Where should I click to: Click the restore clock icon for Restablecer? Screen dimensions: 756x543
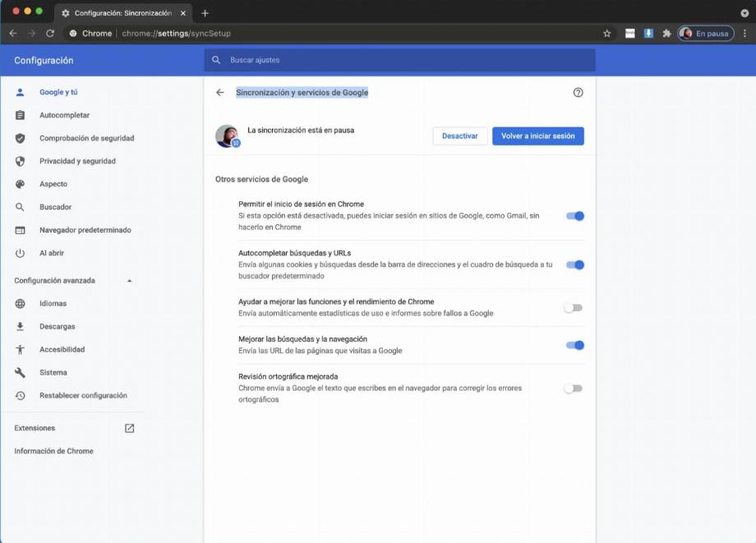tap(20, 396)
